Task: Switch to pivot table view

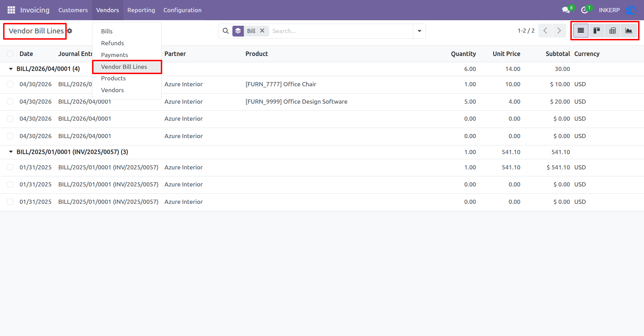Action: (612, 31)
